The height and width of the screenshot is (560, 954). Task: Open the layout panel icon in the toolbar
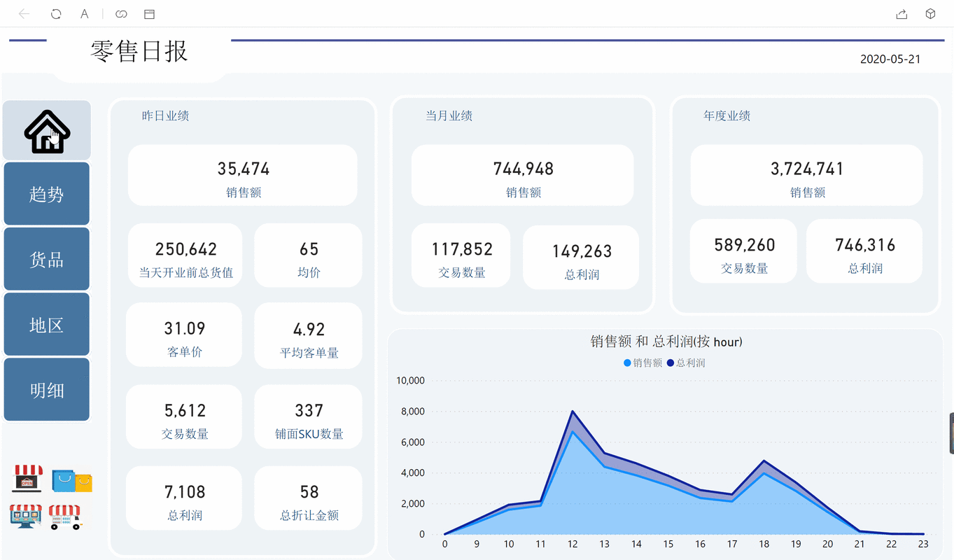tap(149, 13)
